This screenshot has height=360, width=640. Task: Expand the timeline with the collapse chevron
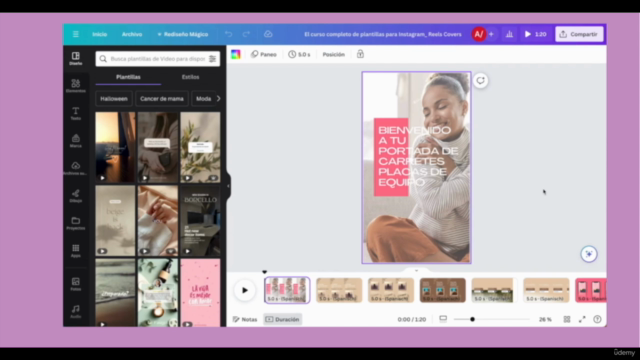[416, 270]
